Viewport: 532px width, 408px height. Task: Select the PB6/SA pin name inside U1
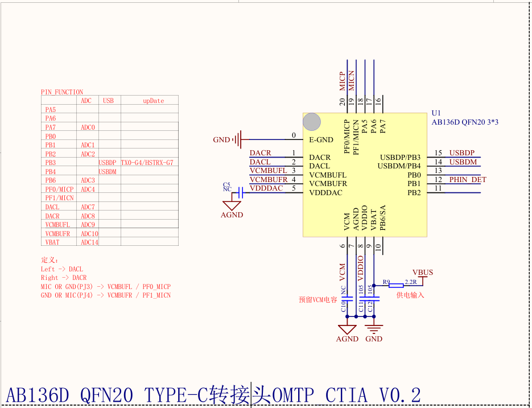[383, 218]
